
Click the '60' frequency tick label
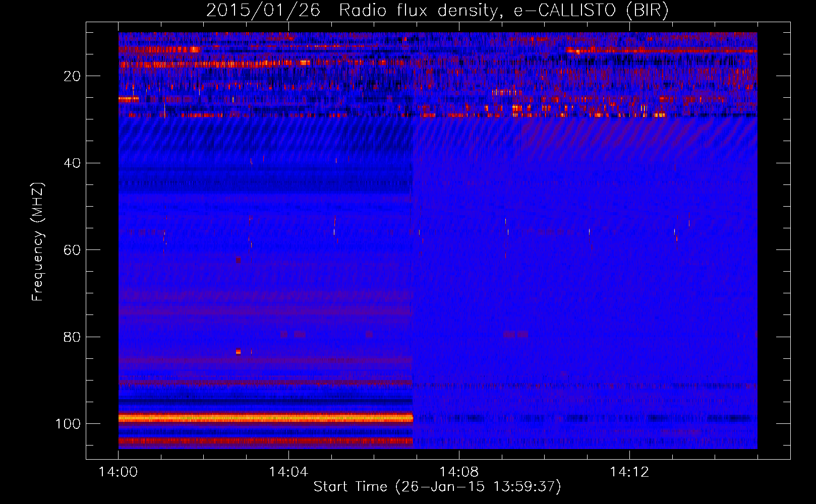point(72,250)
